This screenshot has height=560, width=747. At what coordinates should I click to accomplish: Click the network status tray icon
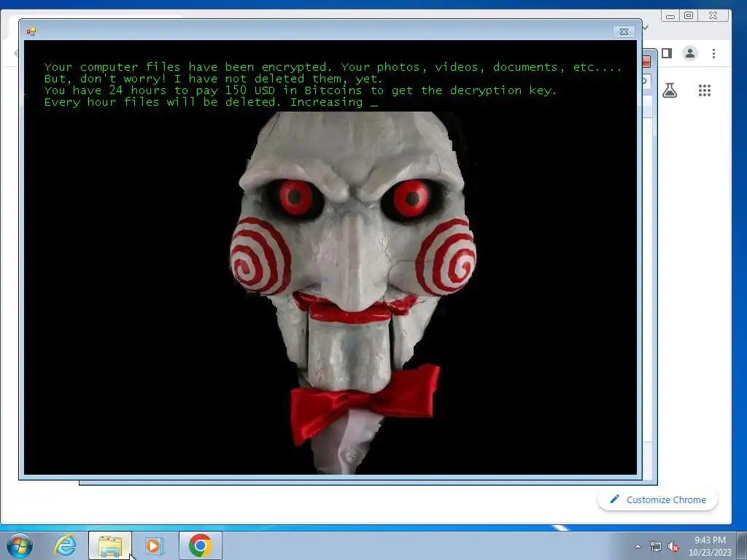[656, 547]
